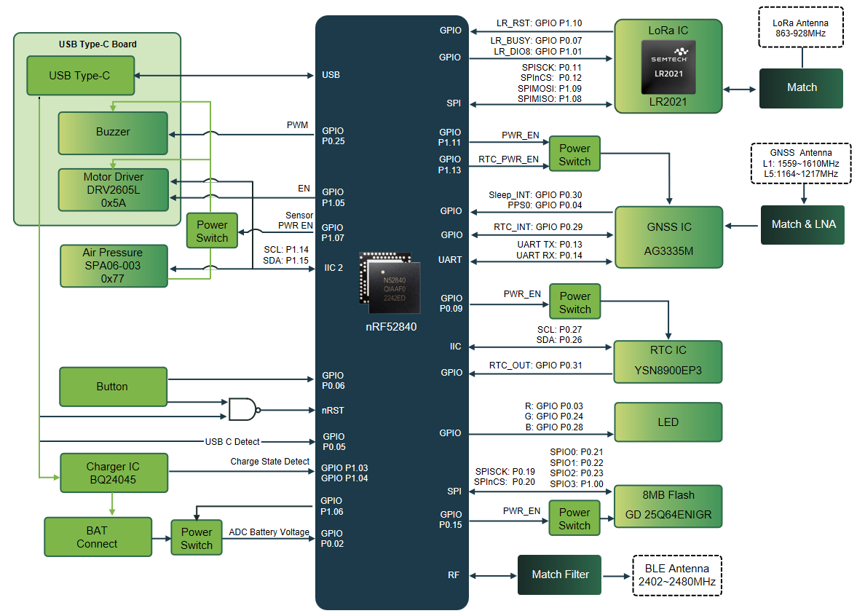This screenshot has width=865, height=616.
Task: Click the Power Switch feeding GNSS IC
Action: (x=574, y=154)
